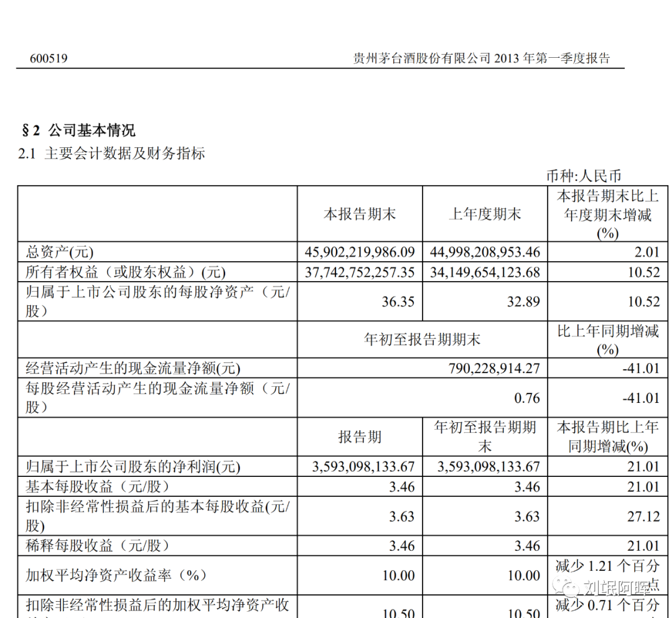This screenshot has height=618, width=672.
Task: Click the header 年初至报告期期末 above cash flow rows
Action: tap(422, 339)
